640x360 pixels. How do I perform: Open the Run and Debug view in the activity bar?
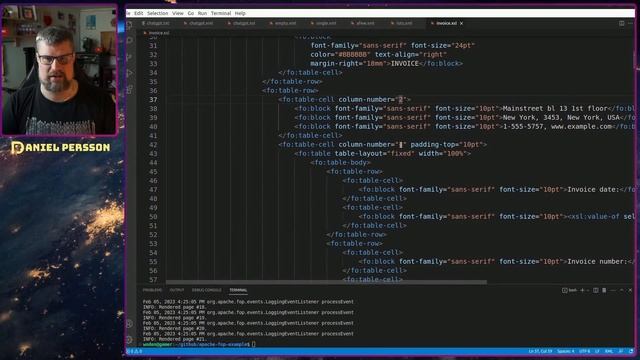(130, 73)
